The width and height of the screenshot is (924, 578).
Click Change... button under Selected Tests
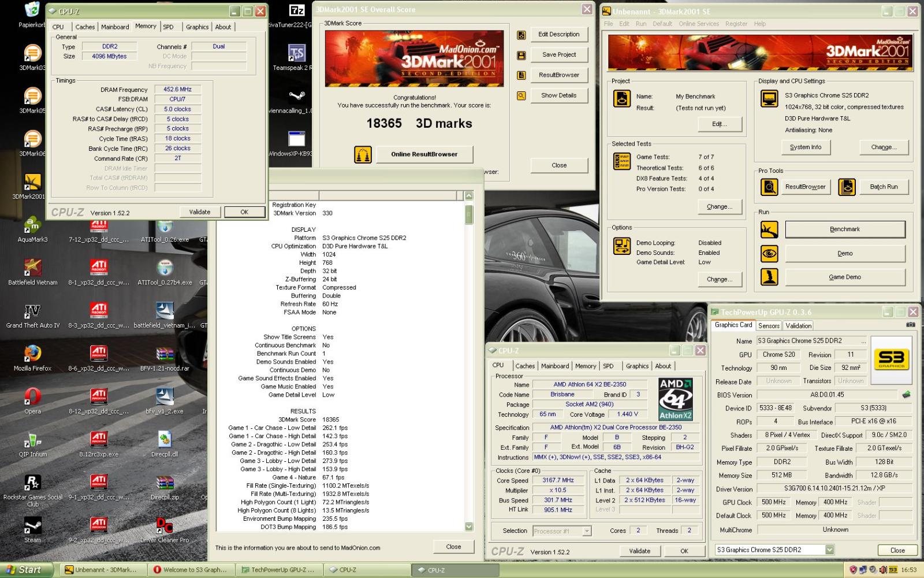(x=719, y=207)
